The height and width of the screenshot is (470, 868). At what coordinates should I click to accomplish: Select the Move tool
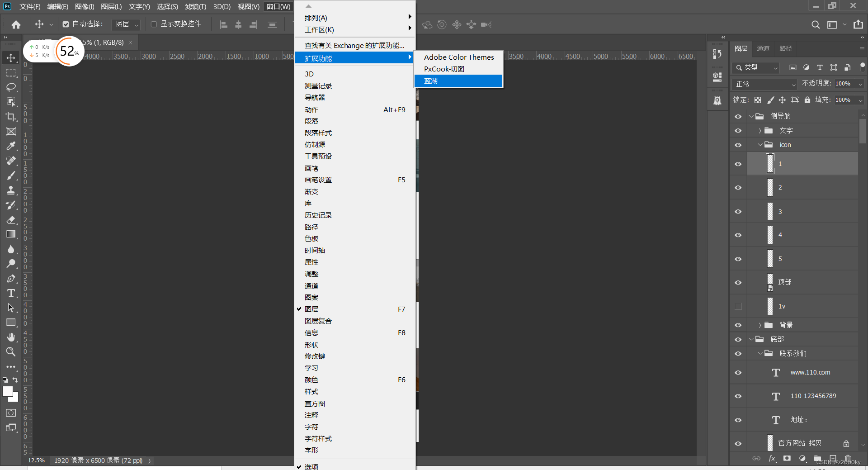click(11, 58)
